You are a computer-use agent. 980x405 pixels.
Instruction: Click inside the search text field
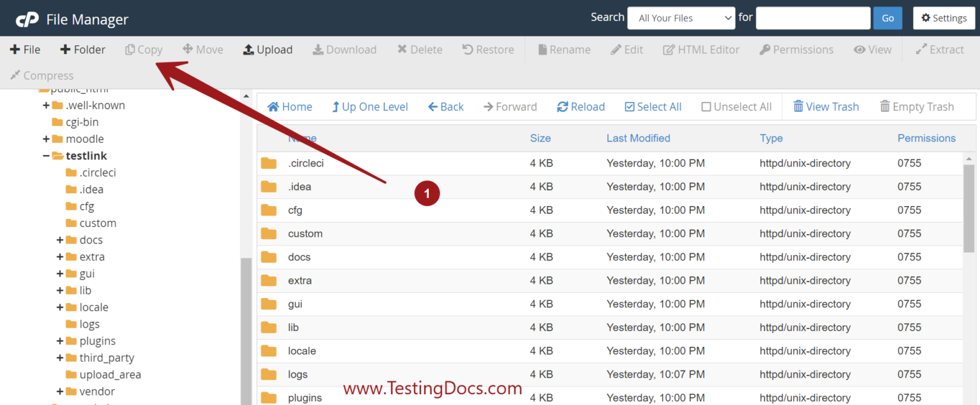pyautogui.click(x=813, y=17)
